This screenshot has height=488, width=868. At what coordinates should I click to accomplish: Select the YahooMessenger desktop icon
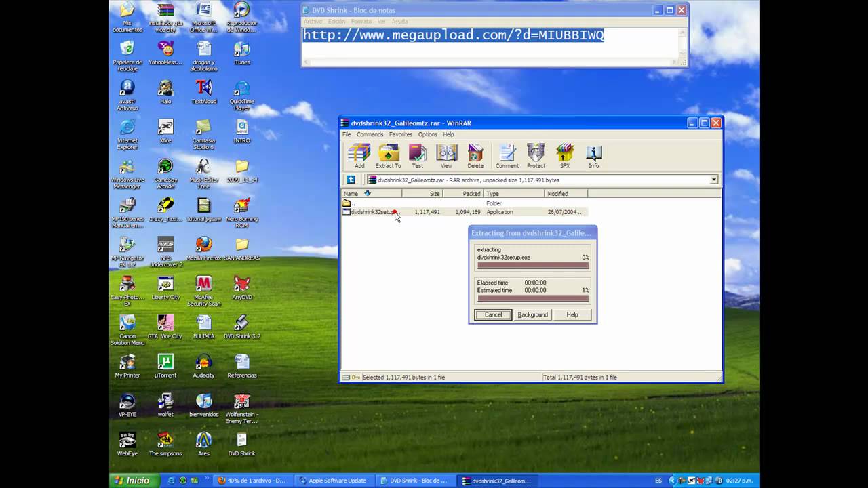165,54
